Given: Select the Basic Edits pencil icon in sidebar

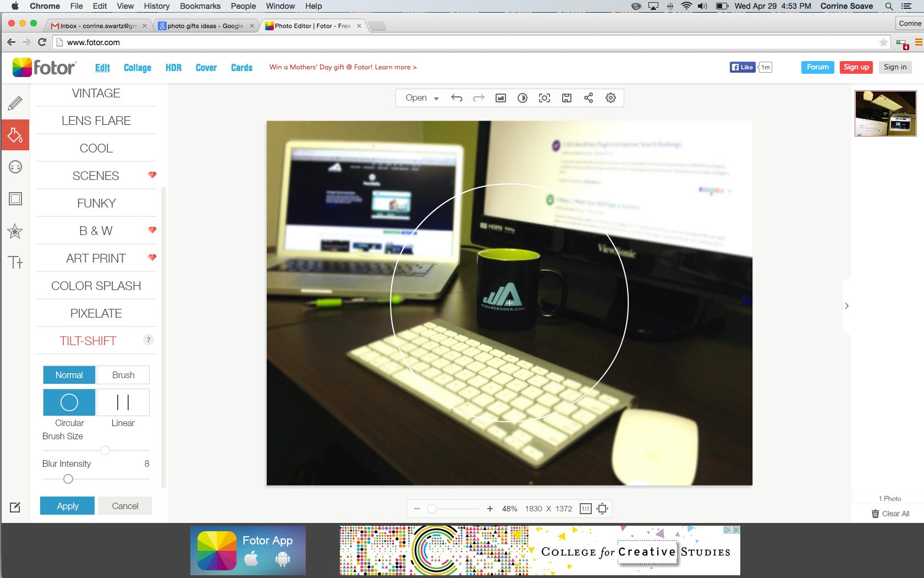Looking at the screenshot, I should [15, 103].
